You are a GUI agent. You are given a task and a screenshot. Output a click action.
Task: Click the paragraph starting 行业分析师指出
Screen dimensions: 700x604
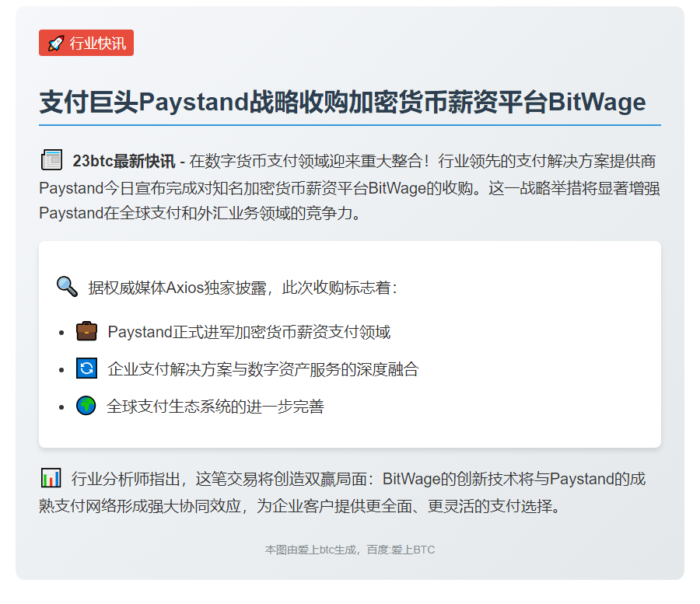(342, 492)
